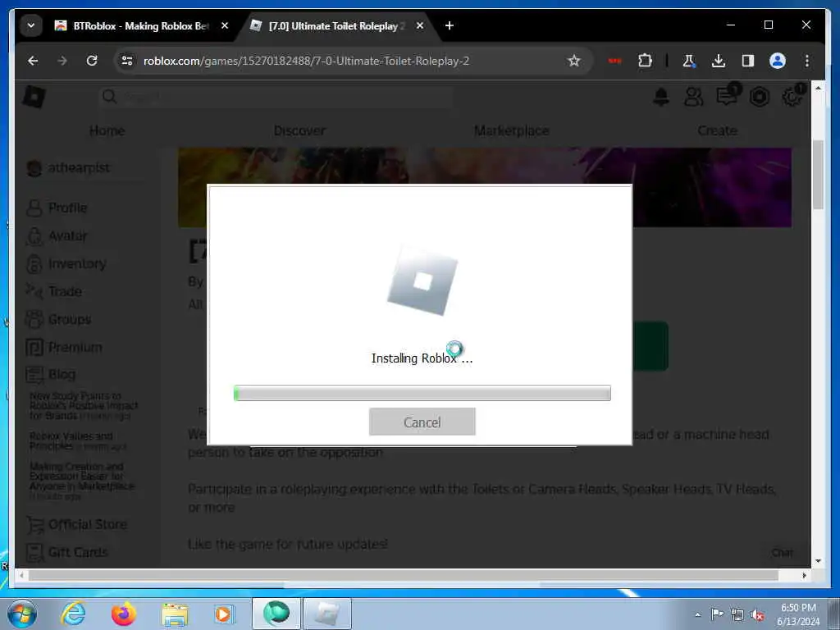
Task: Click the horizontal page scrollbar
Action: (403, 575)
